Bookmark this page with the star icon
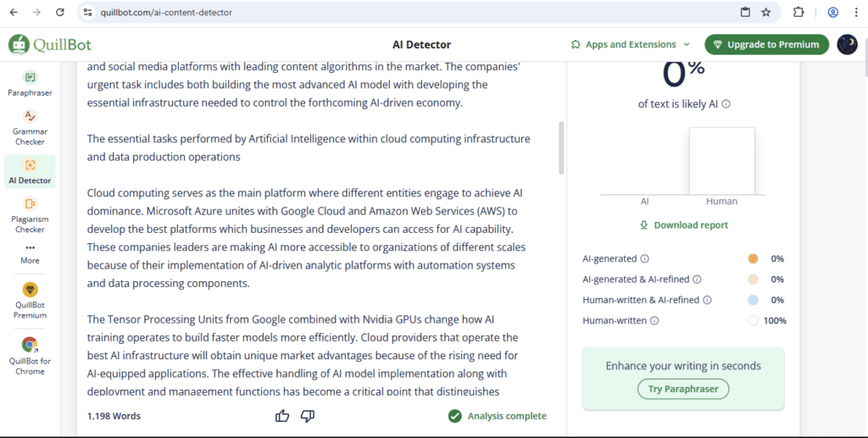 pyautogui.click(x=766, y=12)
